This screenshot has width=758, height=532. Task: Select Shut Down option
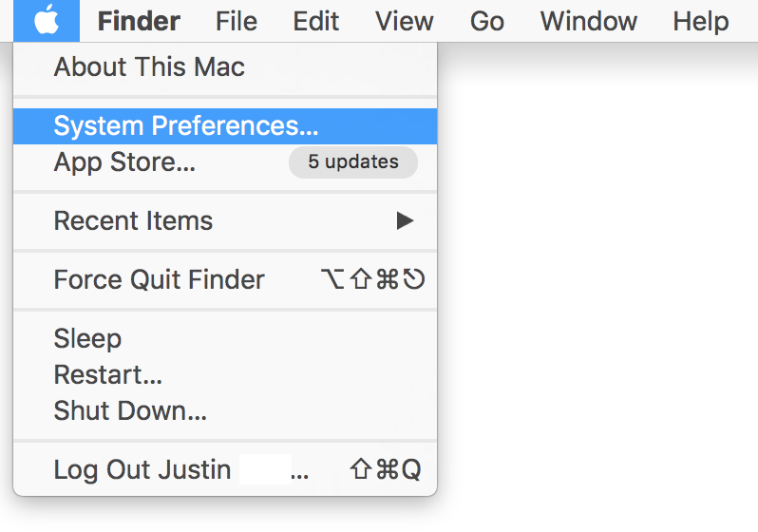[225, 410]
